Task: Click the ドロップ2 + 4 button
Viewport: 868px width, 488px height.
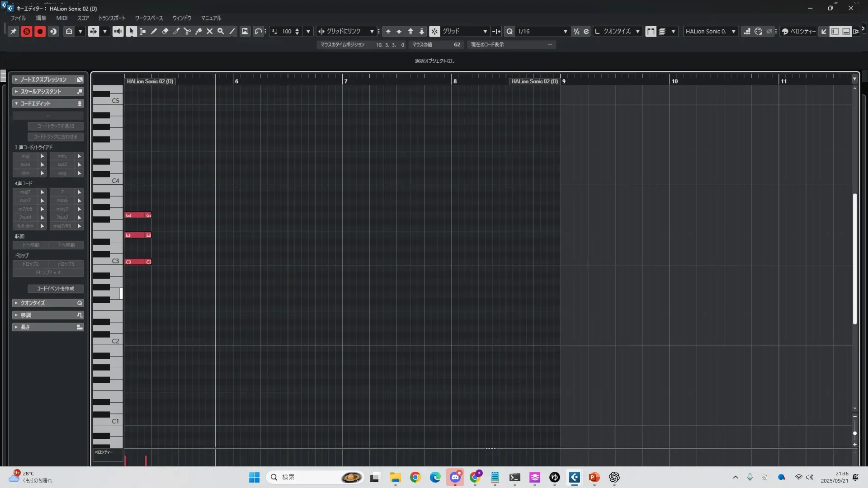Action: 48,272
